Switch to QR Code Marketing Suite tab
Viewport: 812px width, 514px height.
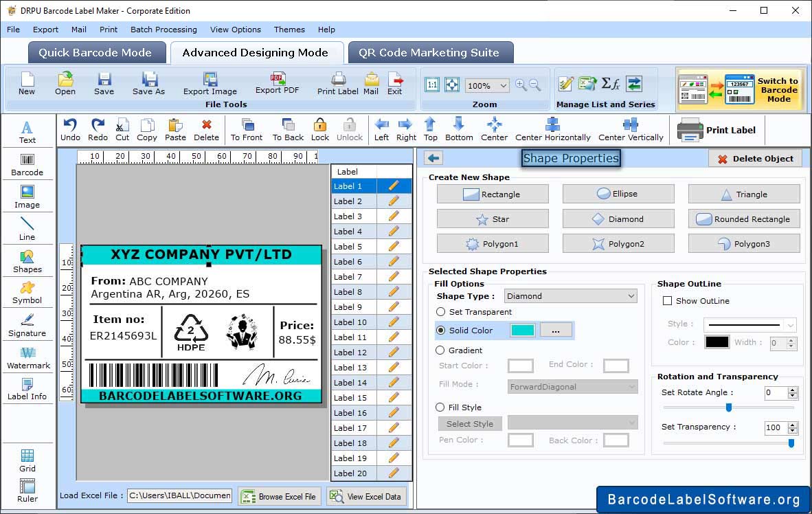click(x=430, y=52)
